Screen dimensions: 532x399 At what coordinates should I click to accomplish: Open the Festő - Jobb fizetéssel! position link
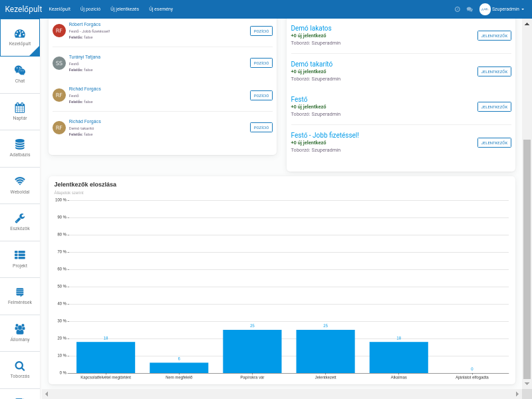click(x=325, y=136)
